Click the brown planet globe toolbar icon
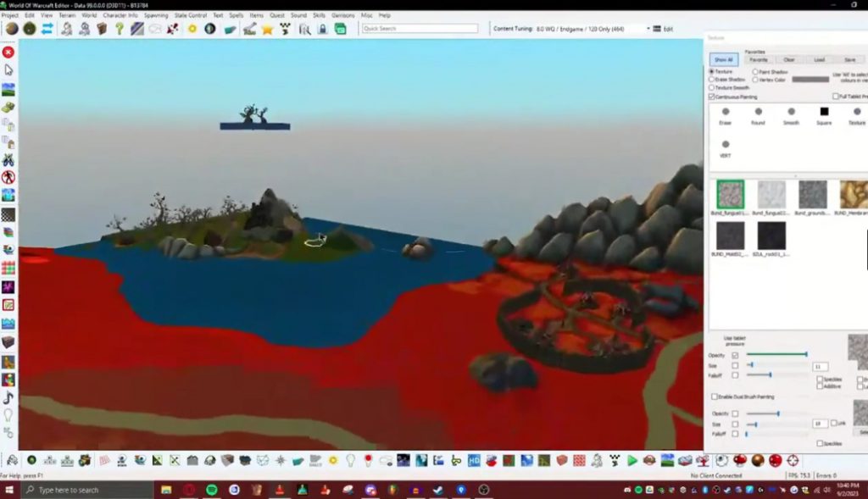The height and width of the screenshot is (499, 868). [x=12, y=29]
